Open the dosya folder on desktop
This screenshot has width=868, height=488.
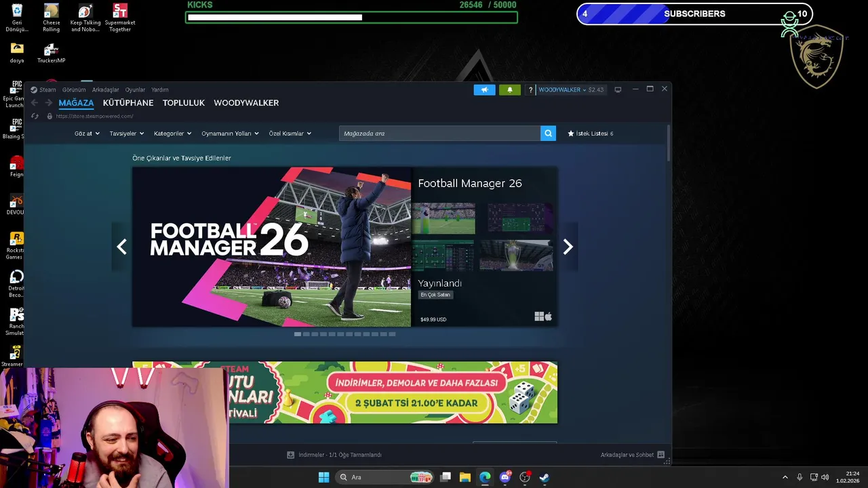[17, 53]
